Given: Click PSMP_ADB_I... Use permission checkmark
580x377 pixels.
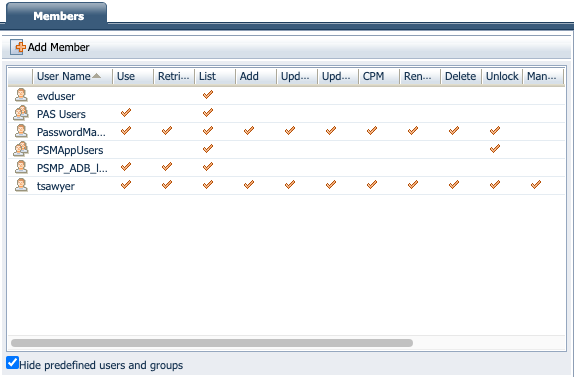Looking at the screenshot, I should (x=126, y=166).
